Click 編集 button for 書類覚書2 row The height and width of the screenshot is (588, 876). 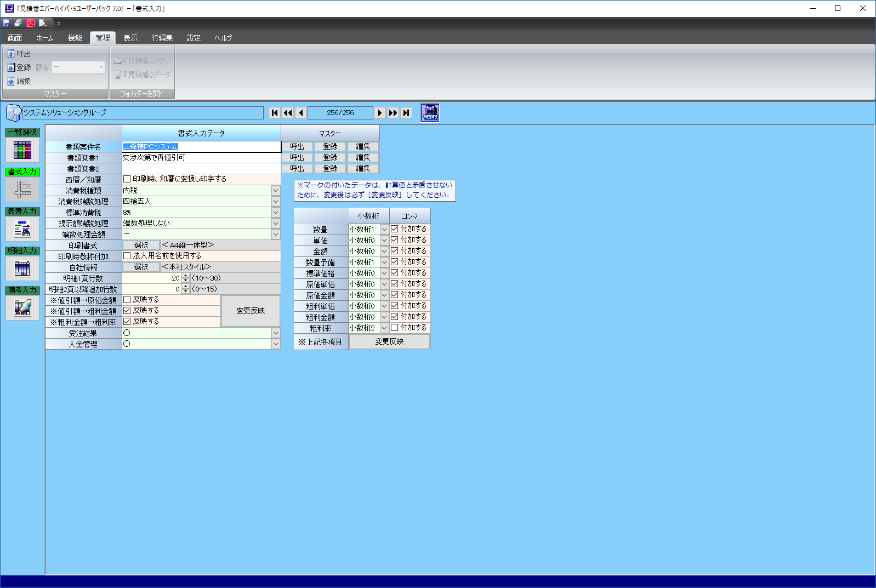tap(363, 169)
